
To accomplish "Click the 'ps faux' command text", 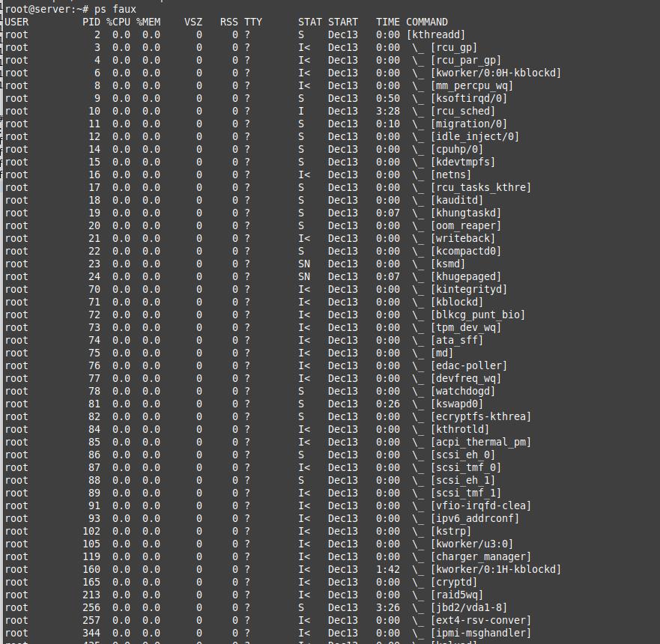I will coord(115,9).
